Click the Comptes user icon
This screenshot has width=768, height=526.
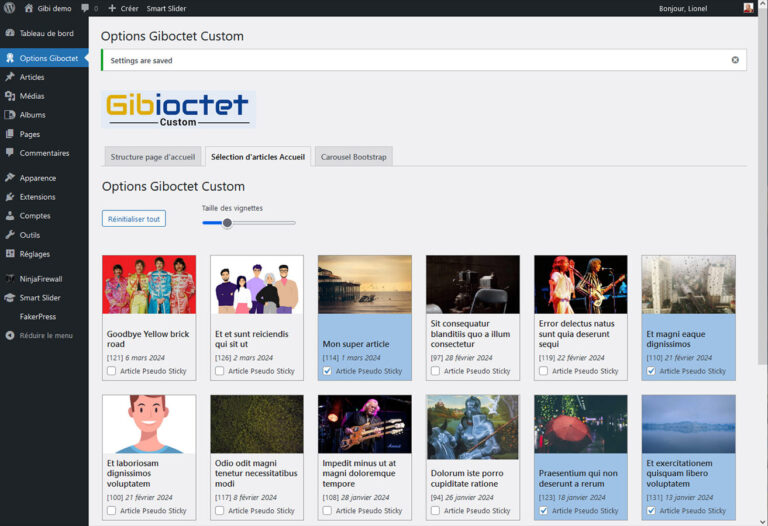tap(10, 215)
